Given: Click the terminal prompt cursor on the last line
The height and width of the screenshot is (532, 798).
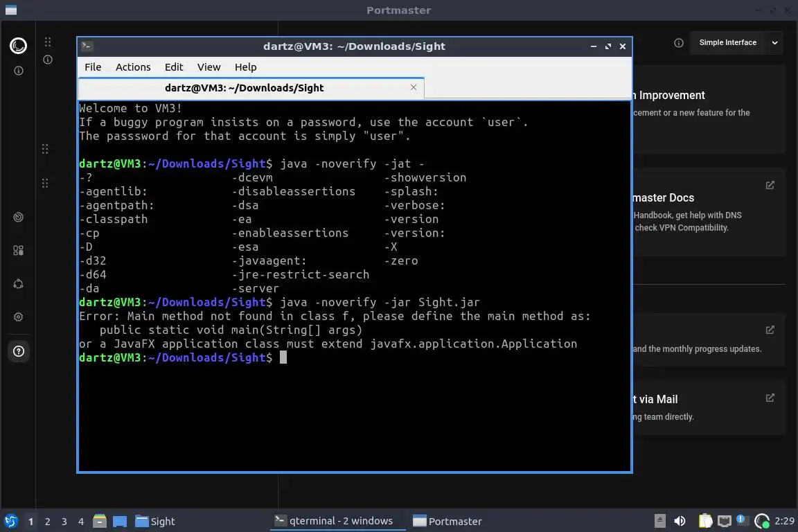Looking at the screenshot, I should (x=283, y=358).
